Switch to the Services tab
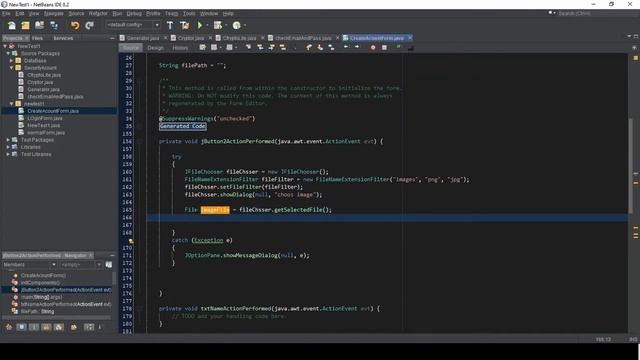 pyautogui.click(x=63, y=38)
